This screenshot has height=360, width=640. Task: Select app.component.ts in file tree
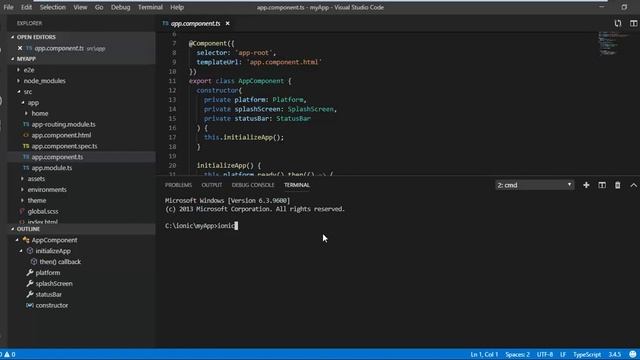point(57,157)
